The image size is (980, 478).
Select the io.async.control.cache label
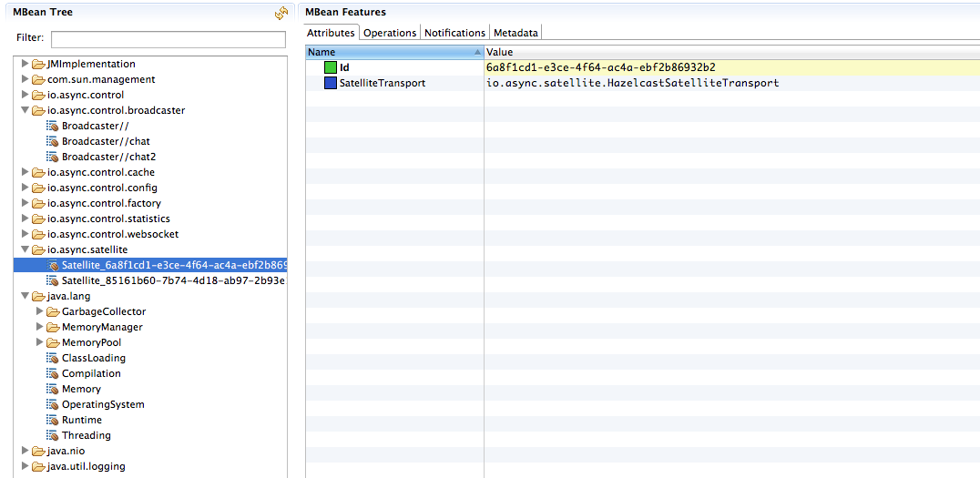tap(101, 172)
